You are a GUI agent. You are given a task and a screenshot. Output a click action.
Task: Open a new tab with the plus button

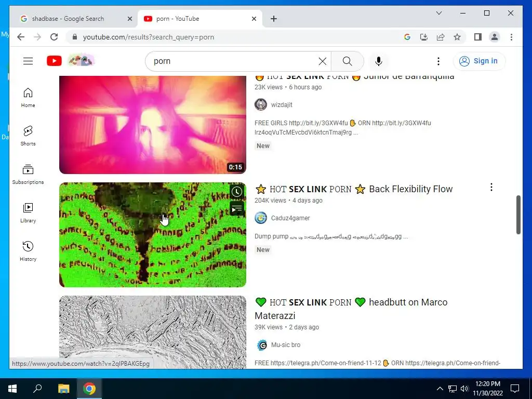[274, 19]
